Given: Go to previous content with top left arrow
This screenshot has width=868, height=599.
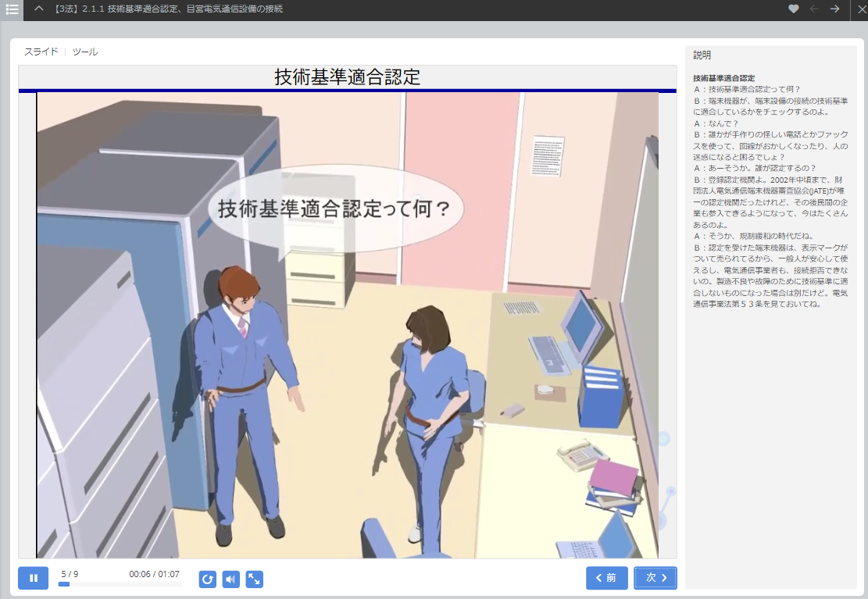Looking at the screenshot, I should click(814, 9).
